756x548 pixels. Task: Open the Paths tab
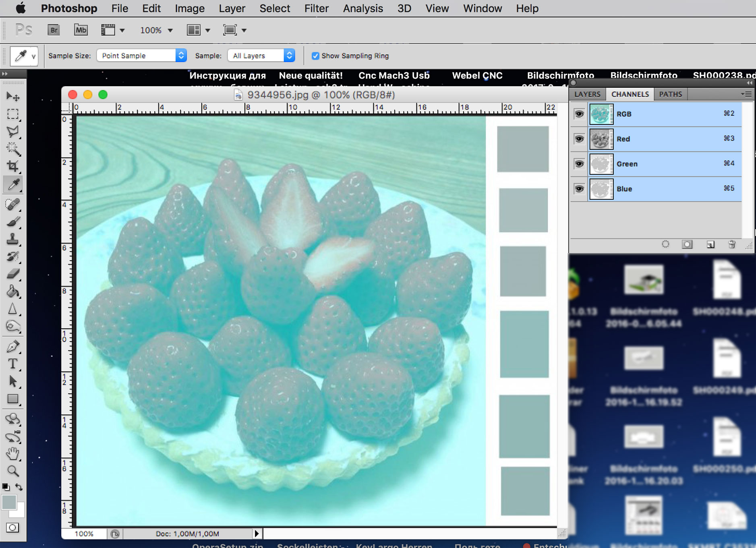[670, 94]
